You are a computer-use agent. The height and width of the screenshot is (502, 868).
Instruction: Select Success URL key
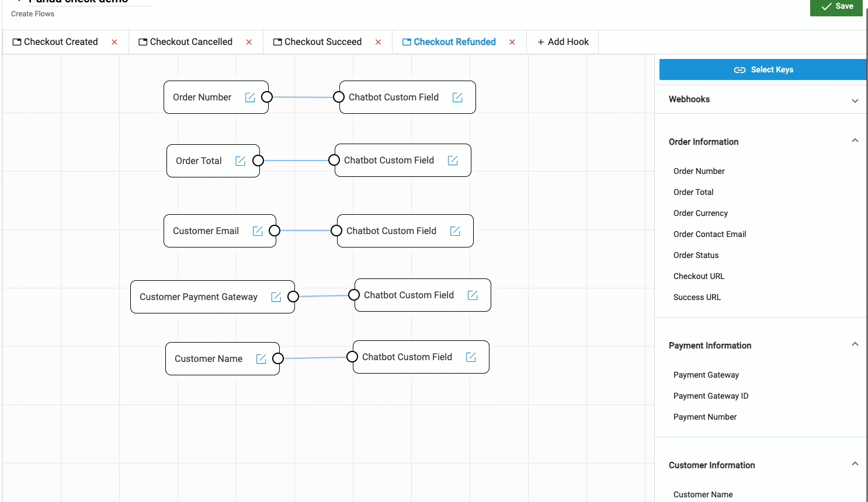click(697, 297)
